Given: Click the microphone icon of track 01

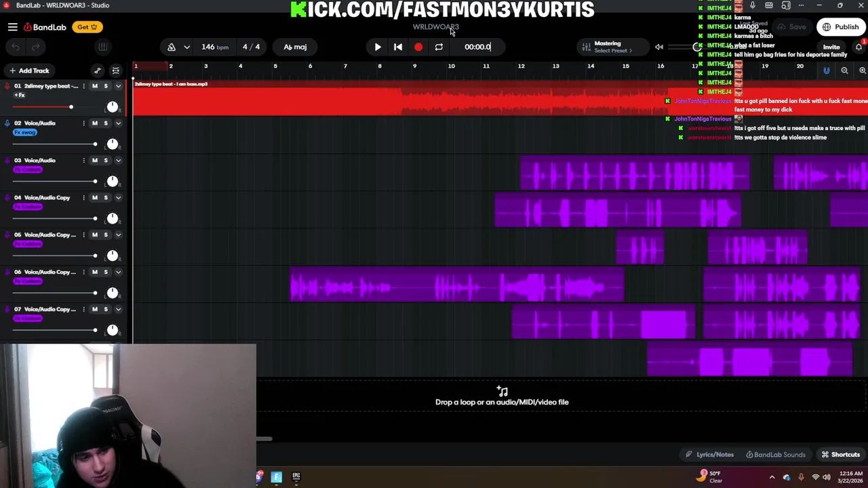Looking at the screenshot, I should [x=7, y=86].
